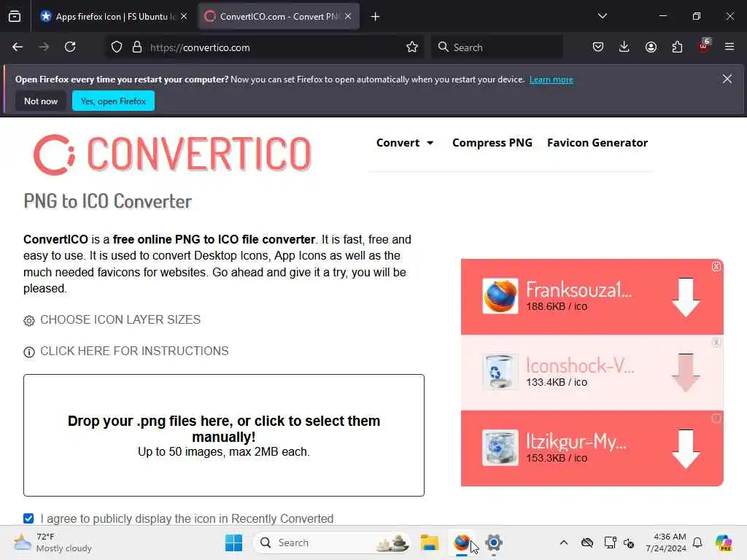This screenshot has width=747, height=560.
Task: Click the Not now button
Action: [x=41, y=101]
